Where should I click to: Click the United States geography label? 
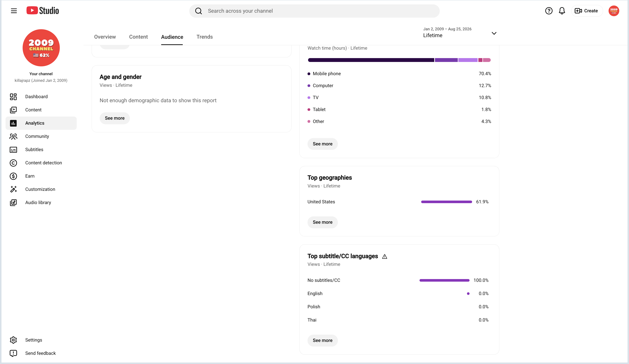321,202
